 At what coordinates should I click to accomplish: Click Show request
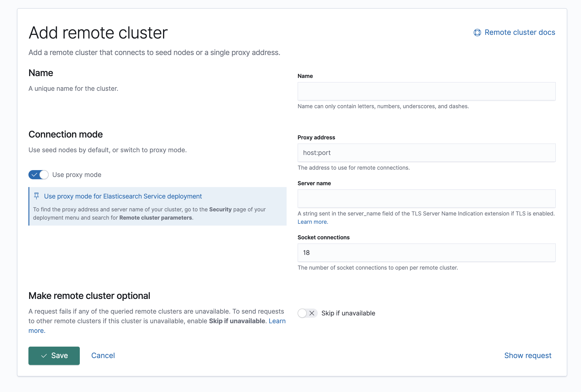point(528,356)
